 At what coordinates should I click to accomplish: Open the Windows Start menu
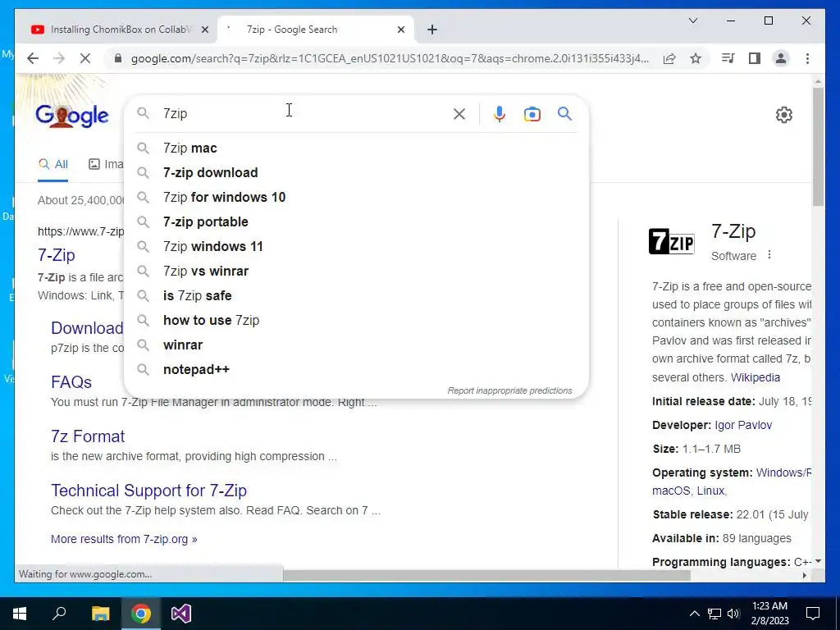click(20, 614)
